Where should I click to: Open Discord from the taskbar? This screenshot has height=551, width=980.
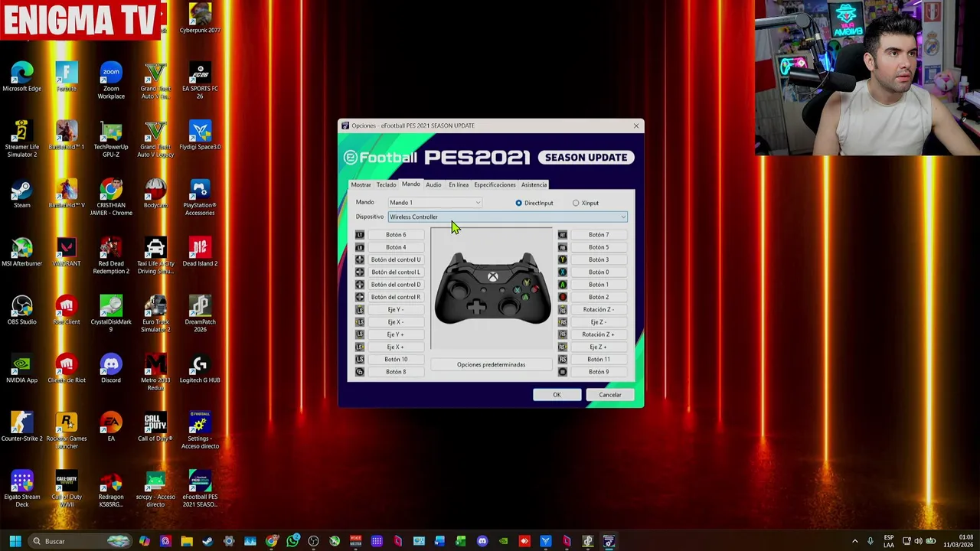[482, 541]
